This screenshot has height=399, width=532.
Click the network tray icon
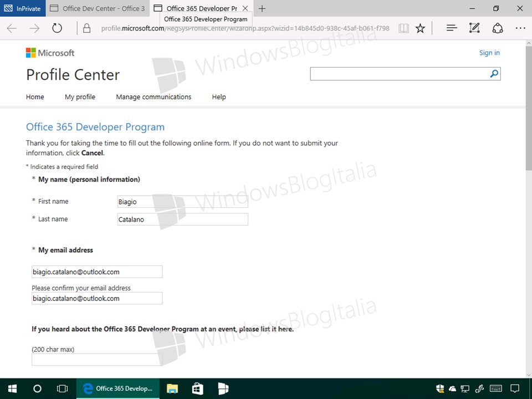click(x=465, y=389)
